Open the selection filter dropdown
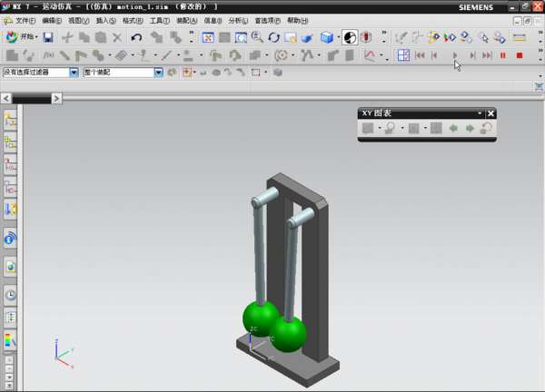Image resolution: width=545 pixels, height=392 pixels. click(74, 73)
